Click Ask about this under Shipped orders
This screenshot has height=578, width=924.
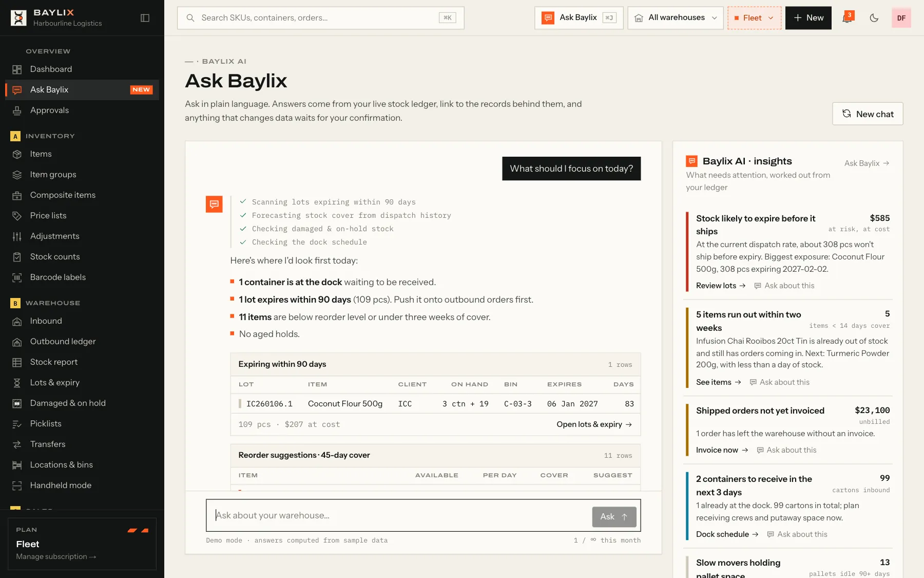787,450
